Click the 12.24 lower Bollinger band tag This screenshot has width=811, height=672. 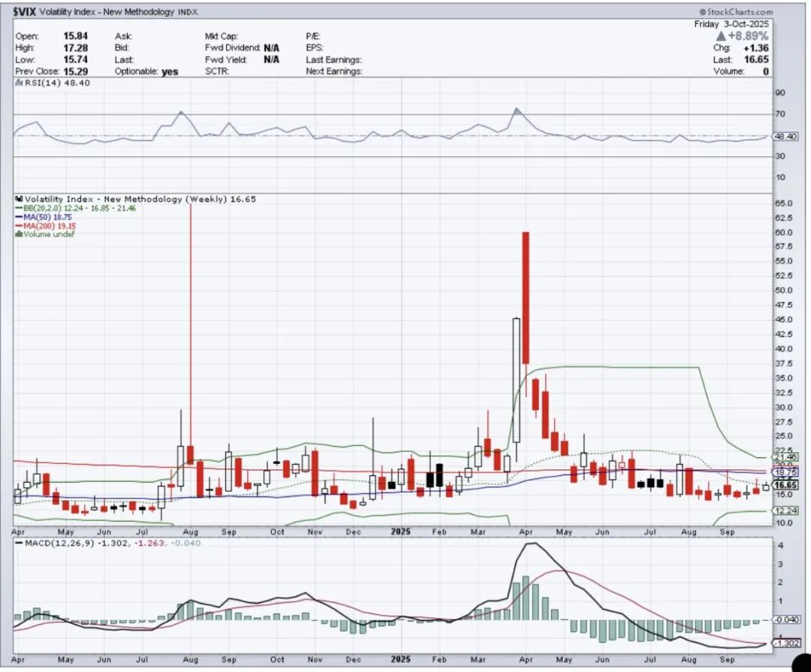pyautogui.click(x=785, y=510)
